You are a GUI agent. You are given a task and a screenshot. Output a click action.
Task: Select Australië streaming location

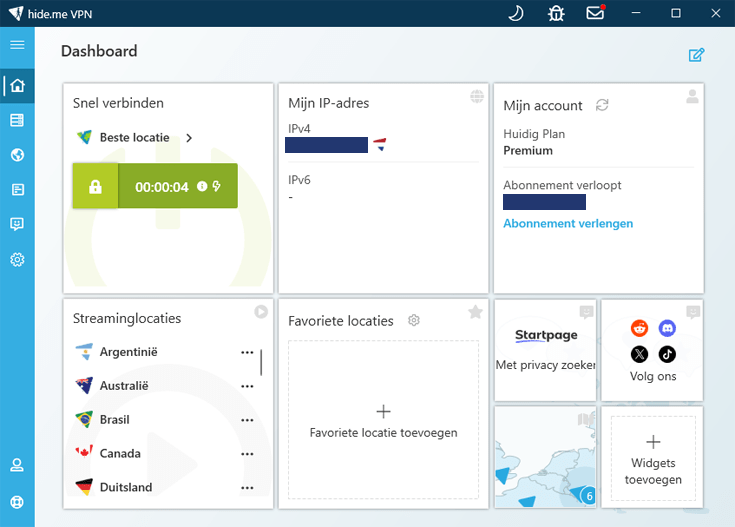124,386
